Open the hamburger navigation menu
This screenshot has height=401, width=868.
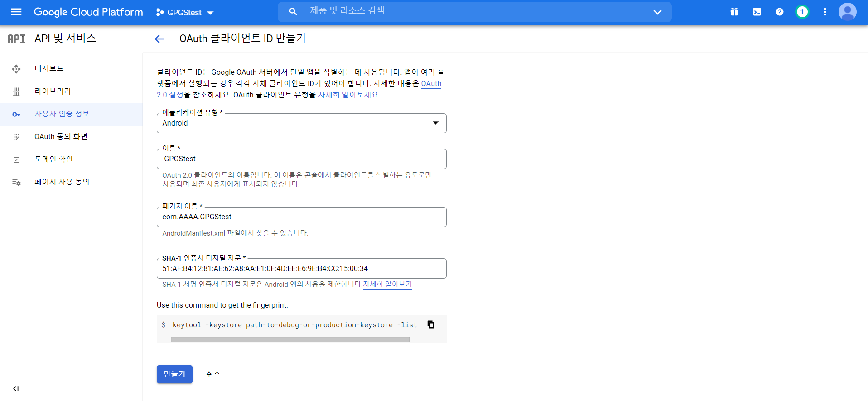(x=16, y=12)
